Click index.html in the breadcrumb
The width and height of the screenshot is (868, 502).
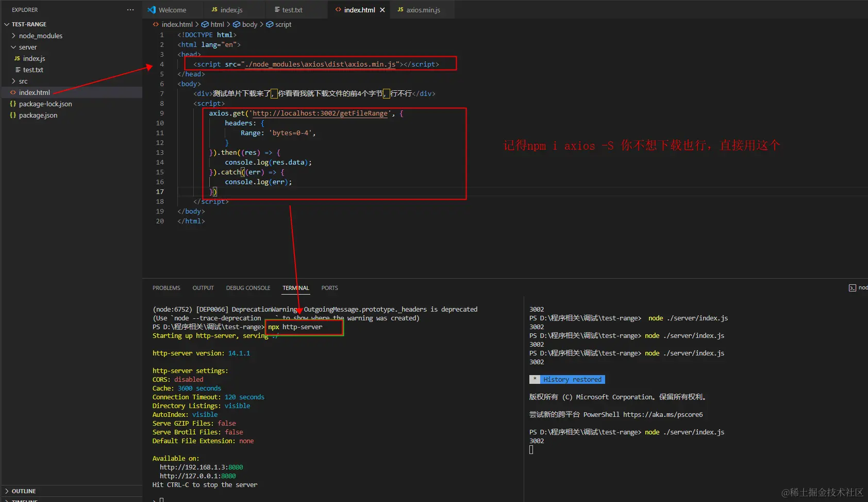point(177,24)
